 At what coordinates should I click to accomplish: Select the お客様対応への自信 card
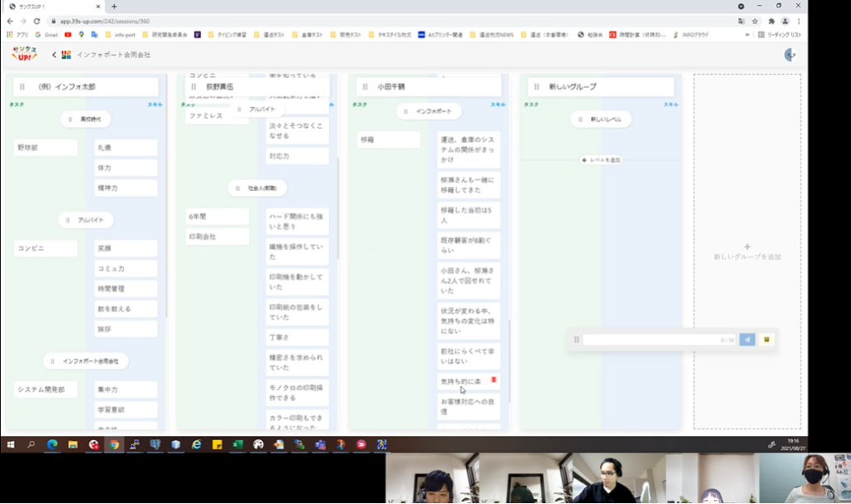[x=469, y=407]
